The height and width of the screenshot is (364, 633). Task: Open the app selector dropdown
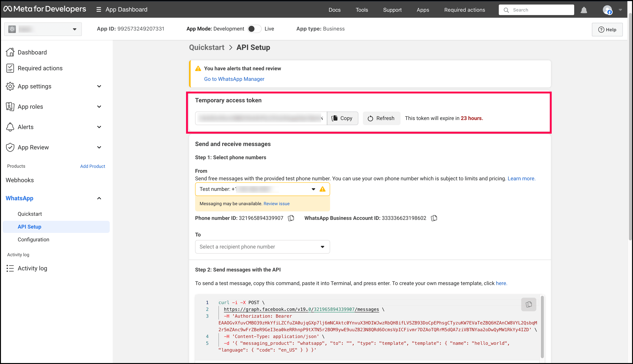point(43,29)
